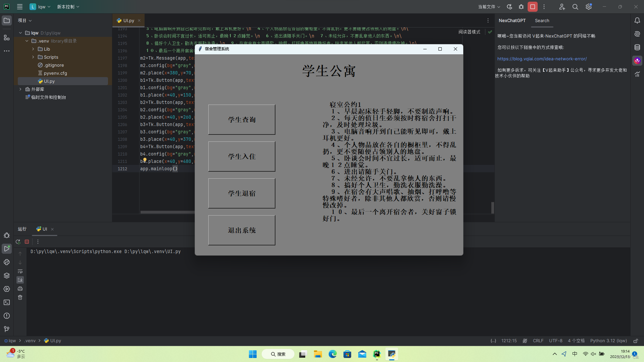Open the current file run configuration dropdown
The height and width of the screenshot is (362, 644).
click(x=489, y=7)
